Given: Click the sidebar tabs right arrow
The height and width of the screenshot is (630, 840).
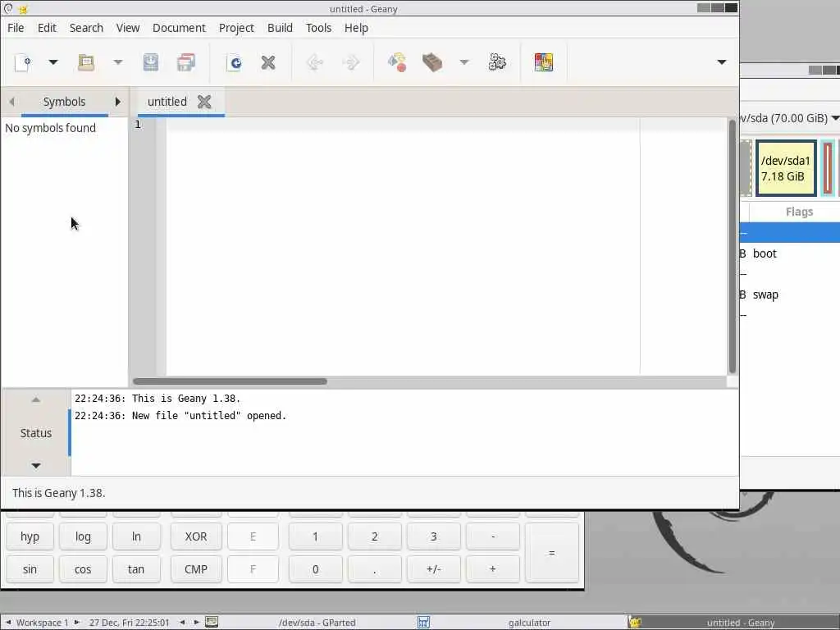Looking at the screenshot, I should coord(118,102).
